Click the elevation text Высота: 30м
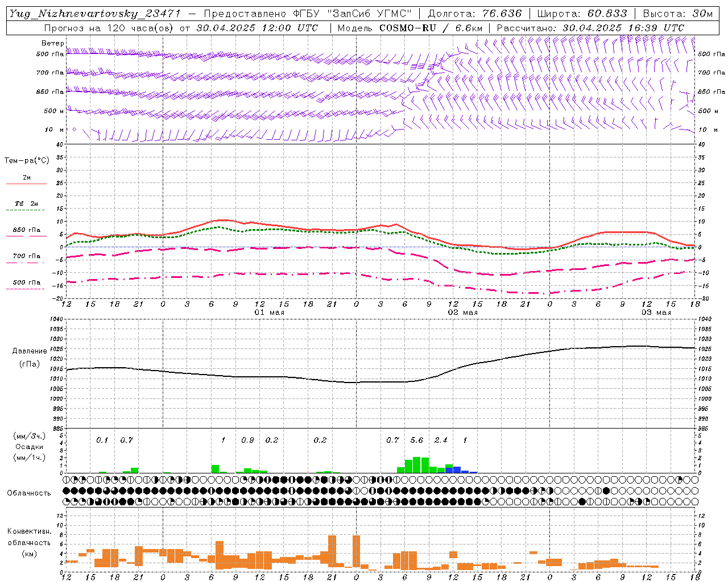Screen dimensions: 728x582 coord(677,14)
